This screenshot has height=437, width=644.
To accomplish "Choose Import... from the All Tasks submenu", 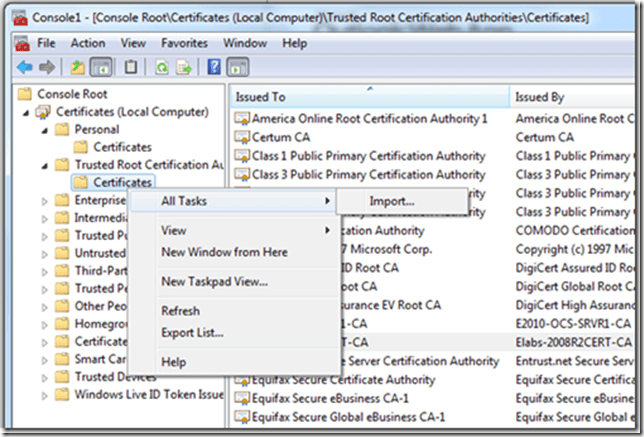I will point(391,202).
